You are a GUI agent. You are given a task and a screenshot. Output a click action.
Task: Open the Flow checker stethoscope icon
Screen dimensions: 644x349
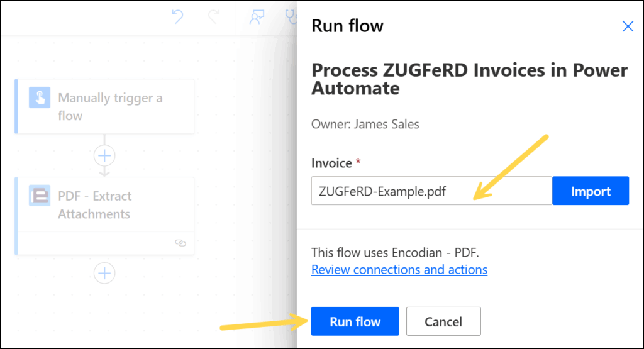click(x=291, y=17)
